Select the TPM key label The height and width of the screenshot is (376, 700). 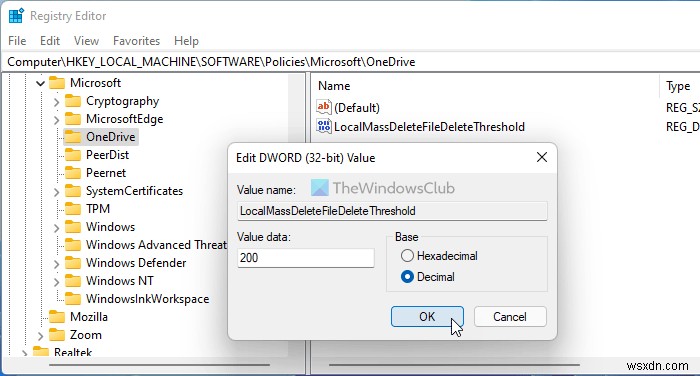tap(98, 209)
